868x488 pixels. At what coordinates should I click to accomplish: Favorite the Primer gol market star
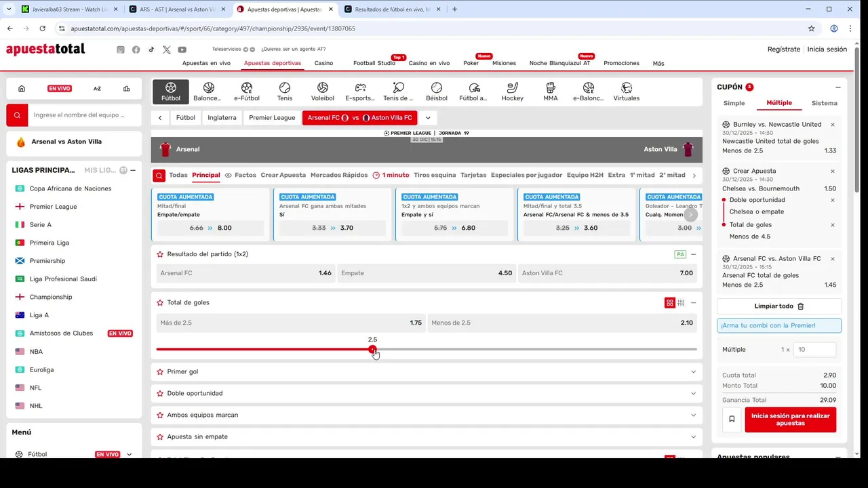coord(160,371)
